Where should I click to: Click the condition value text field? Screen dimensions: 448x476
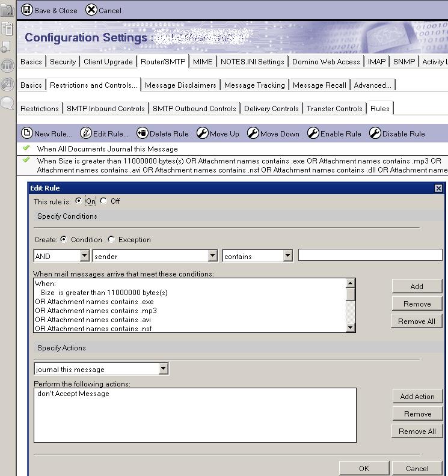pyautogui.click(x=370, y=255)
